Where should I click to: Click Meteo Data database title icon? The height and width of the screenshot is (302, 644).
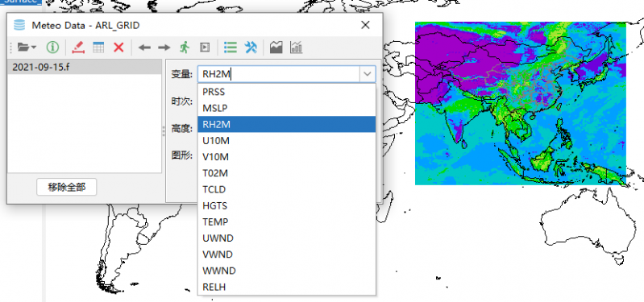(x=19, y=26)
